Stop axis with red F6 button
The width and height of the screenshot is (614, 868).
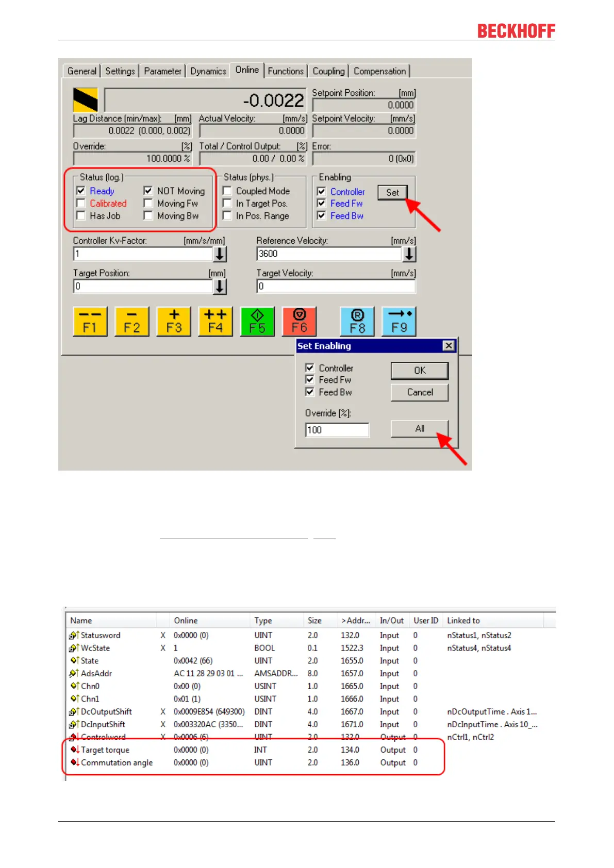(299, 321)
